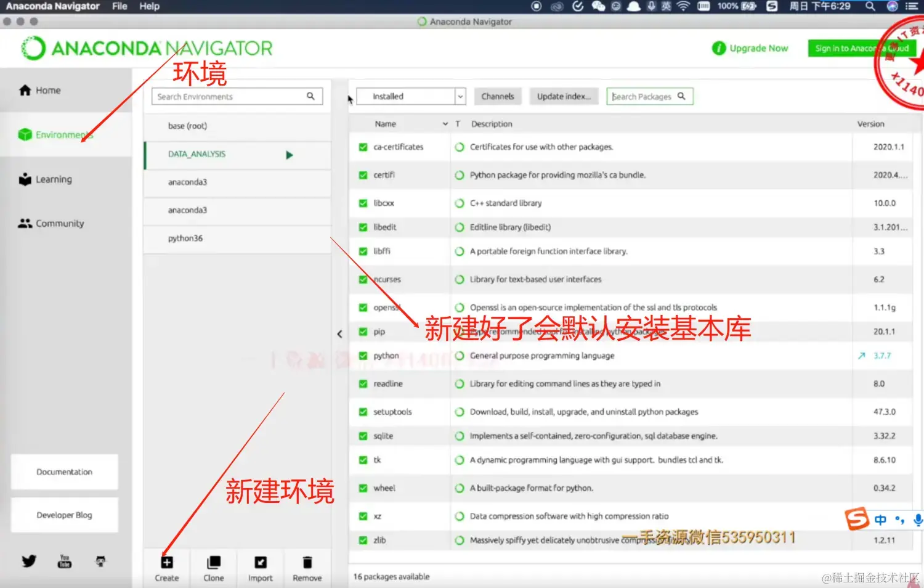Uncheck the libedit package
This screenshot has width=924, height=588.
coord(363,227)
